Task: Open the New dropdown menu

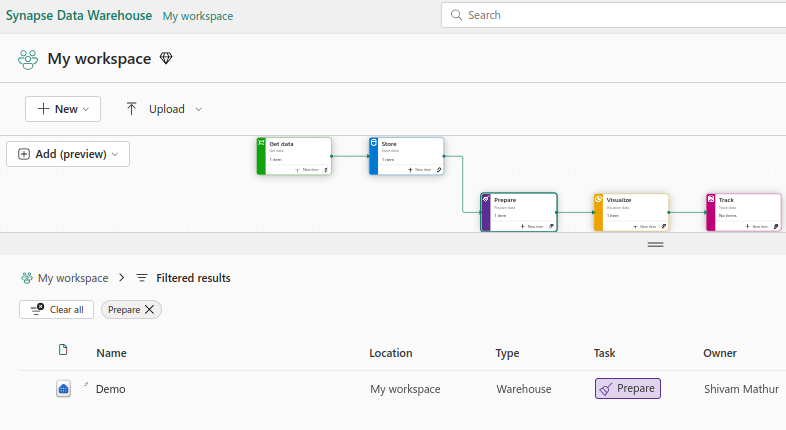Action: (63, 109)
